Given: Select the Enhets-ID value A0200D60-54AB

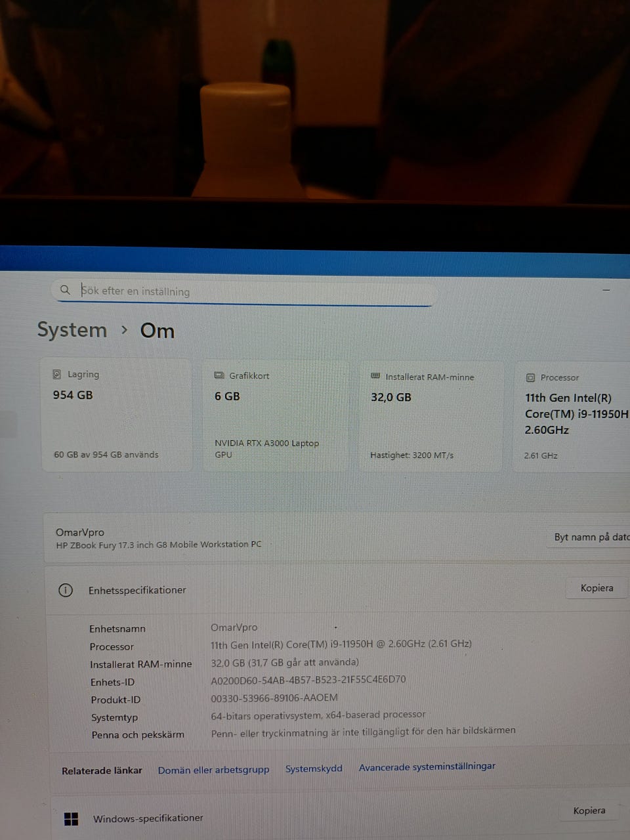Looking at the screenshot, I should [x=308, y=680].
